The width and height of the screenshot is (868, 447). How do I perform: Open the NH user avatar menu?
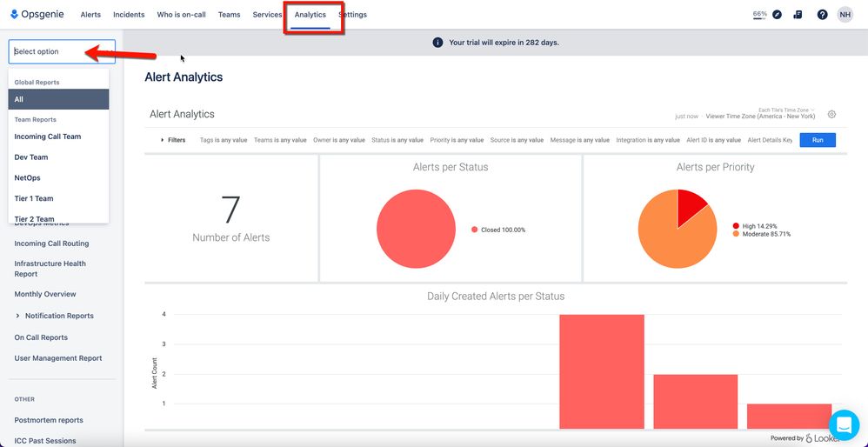coord(845,15)
